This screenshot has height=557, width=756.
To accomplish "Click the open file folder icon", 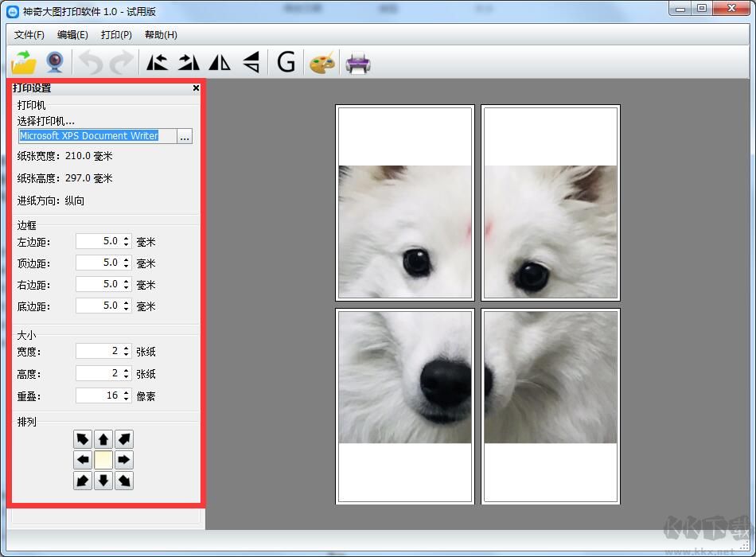I will click(25, 62).
